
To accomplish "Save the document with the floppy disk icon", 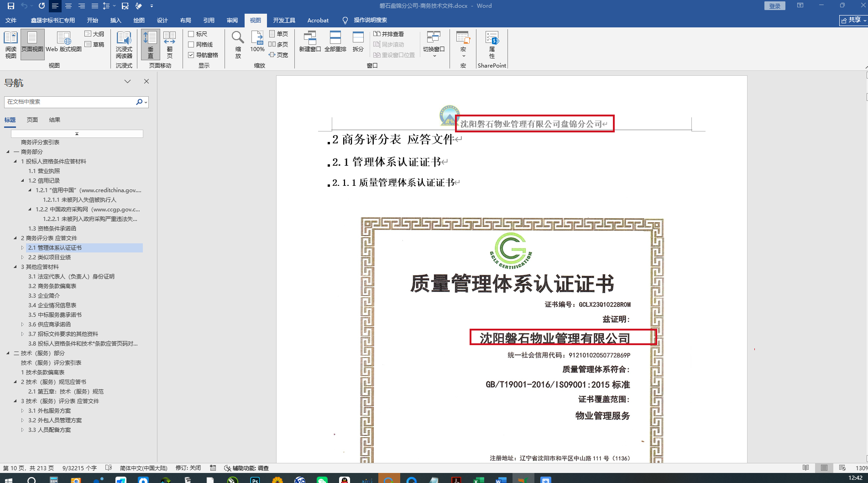I will click(11, 6).
